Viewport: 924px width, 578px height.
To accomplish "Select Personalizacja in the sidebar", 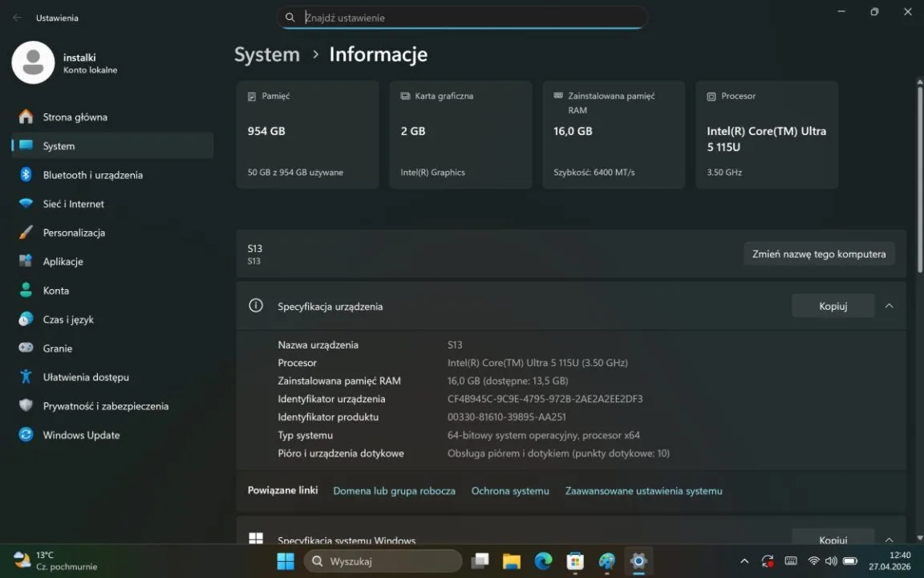I will click(74, 233).
